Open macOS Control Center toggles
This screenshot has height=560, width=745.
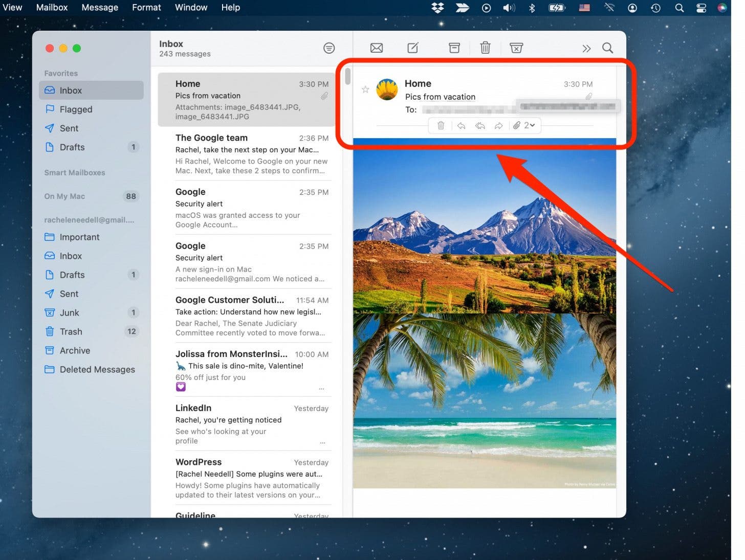click(701, 8)
